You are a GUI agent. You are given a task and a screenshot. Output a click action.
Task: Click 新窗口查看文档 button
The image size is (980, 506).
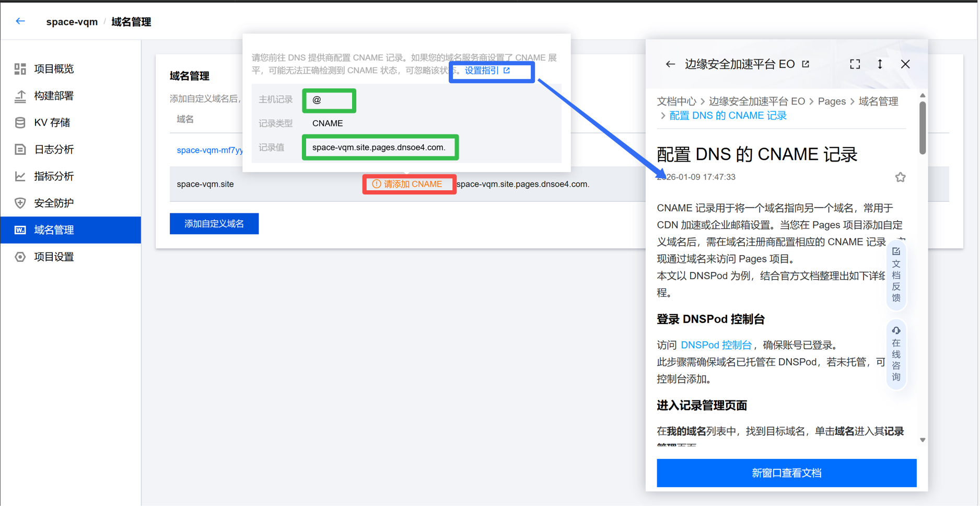[786, 473]
